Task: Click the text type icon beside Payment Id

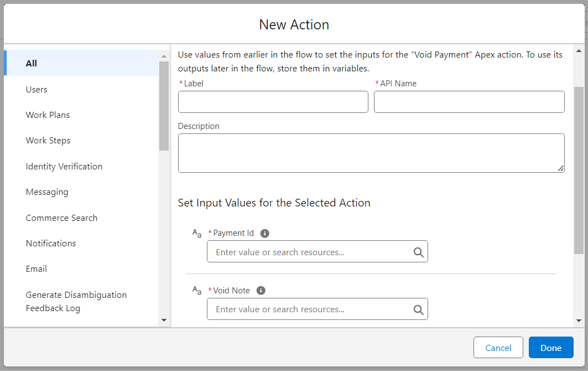Action: click(196, 234)
